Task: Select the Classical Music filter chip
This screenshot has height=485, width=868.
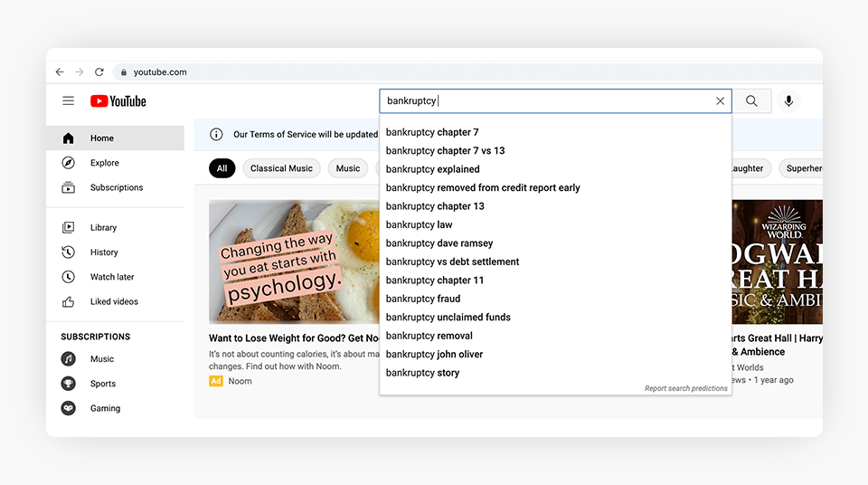Action: pyautogui.click(x=281, y=168)
